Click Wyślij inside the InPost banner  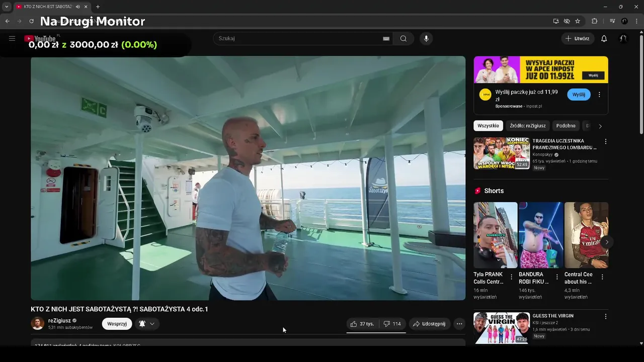coord(593,75)
